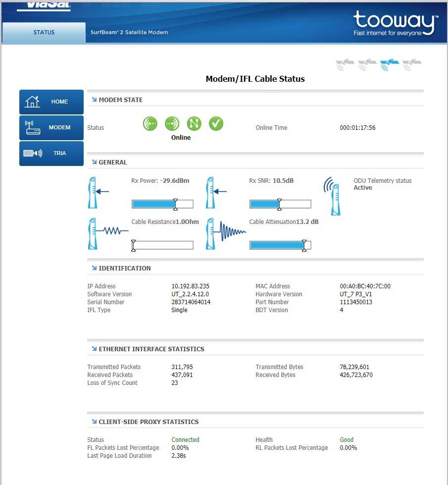Collapse the Client-Side Proxy Statistics section
This screenshot has width=448, height=485.
click(x=94, y=422)
